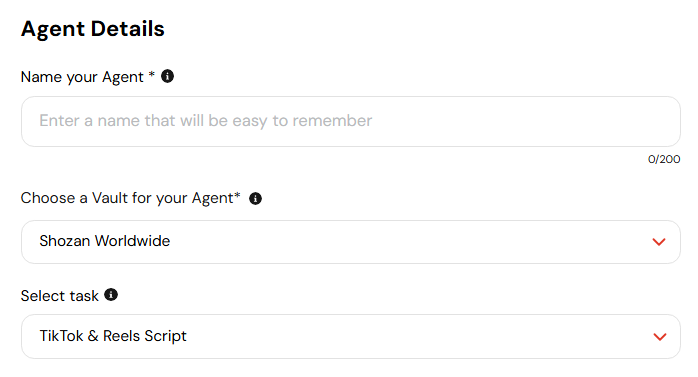The height and width of the screenshot is (377, 698).
Task: Click the info icon beside Name your Agent
Action: pyautogui.click(x=167, y=76)
